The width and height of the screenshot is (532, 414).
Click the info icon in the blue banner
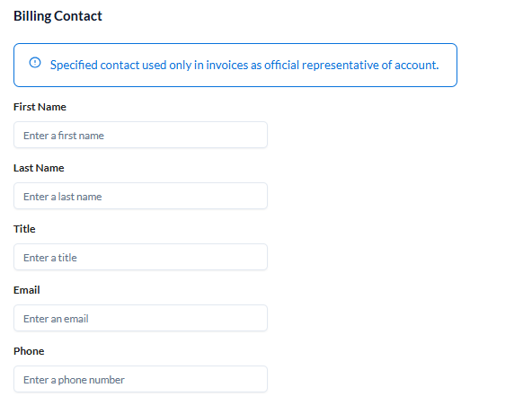pyautogui.click(x=35, y=62)
